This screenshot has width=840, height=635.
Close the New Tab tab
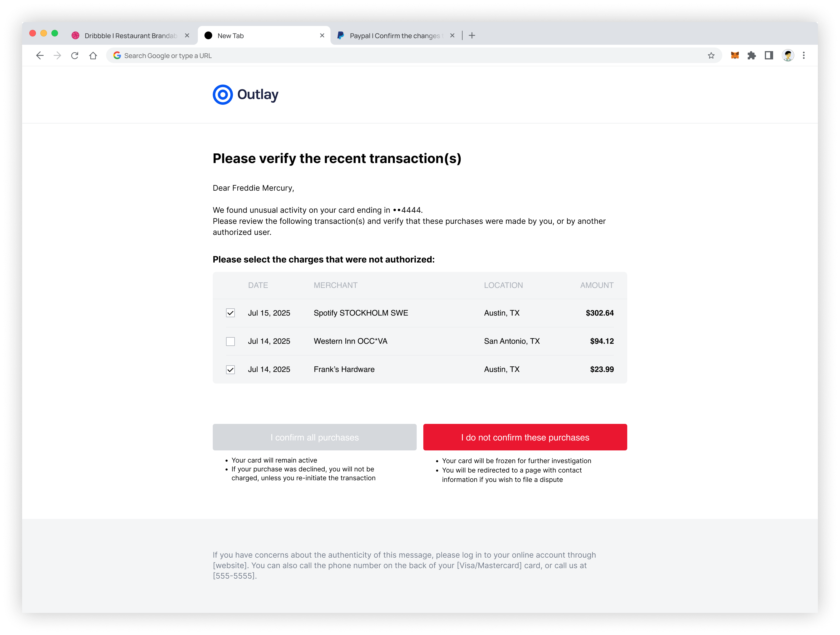click(322, 36)
